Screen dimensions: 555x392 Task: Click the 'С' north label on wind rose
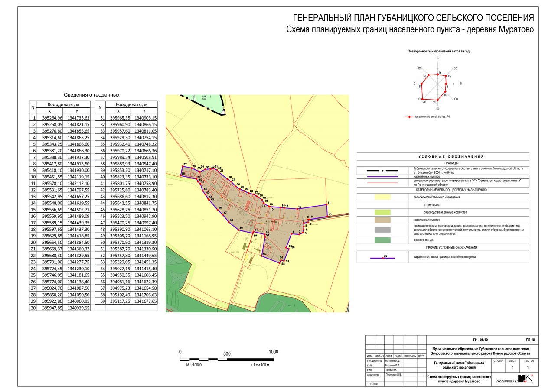[437, 58]
